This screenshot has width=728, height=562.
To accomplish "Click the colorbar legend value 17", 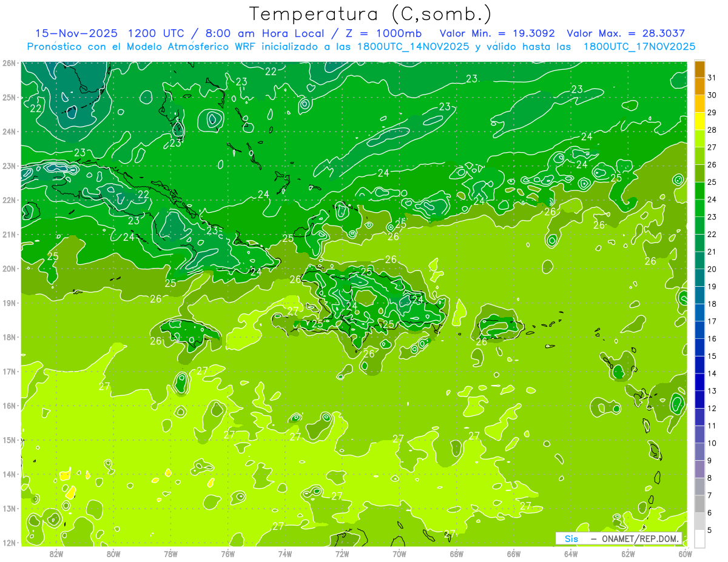I will coord(712,321).
